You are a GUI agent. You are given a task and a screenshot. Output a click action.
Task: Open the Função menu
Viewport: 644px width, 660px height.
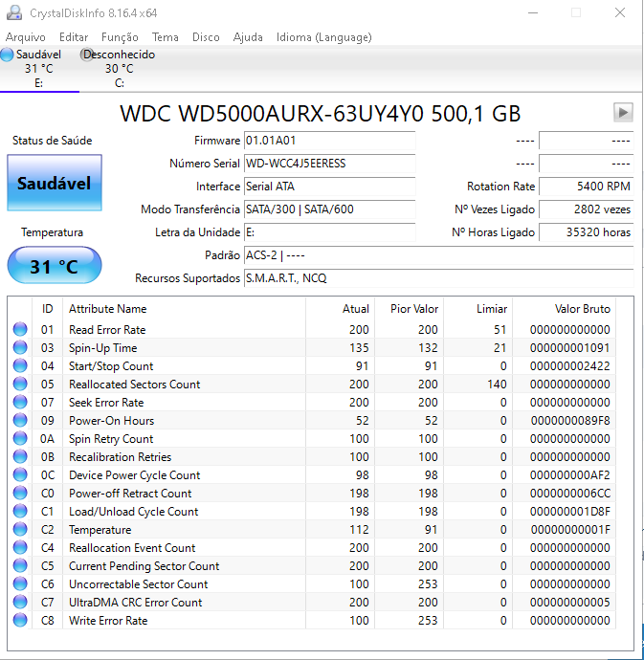point(120,37)
